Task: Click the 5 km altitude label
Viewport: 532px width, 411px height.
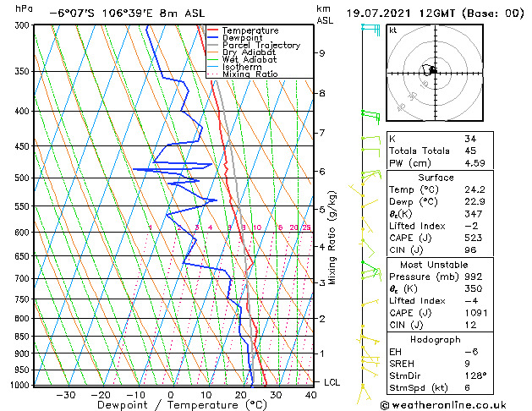Action: [322, 209]
